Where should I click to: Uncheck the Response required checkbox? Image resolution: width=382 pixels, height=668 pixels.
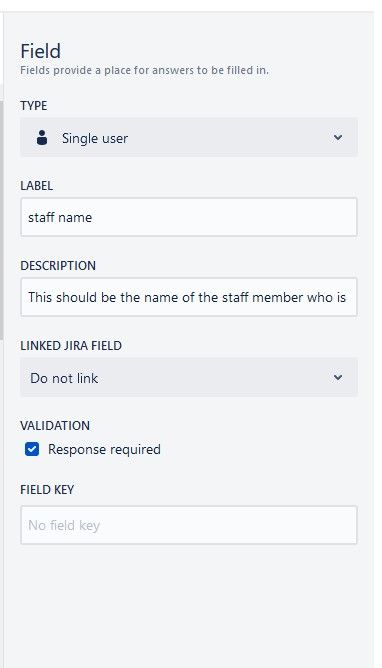point(32,449)
